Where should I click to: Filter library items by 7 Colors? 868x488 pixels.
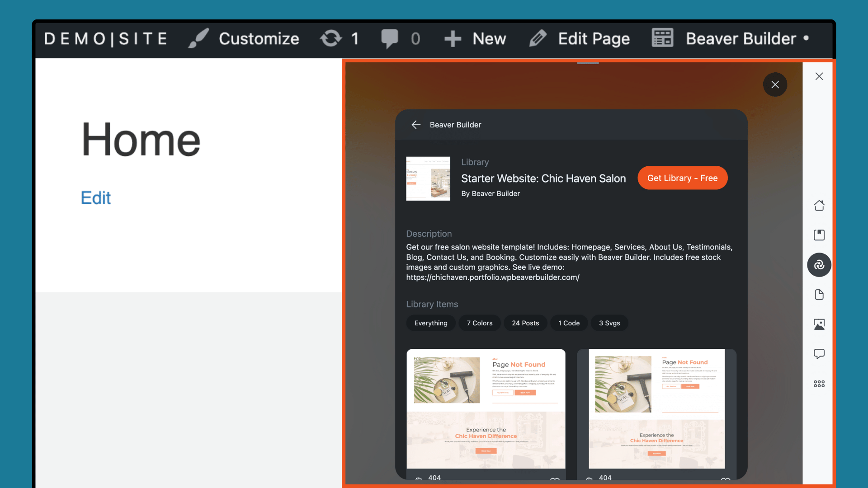[x=479, y=323]
